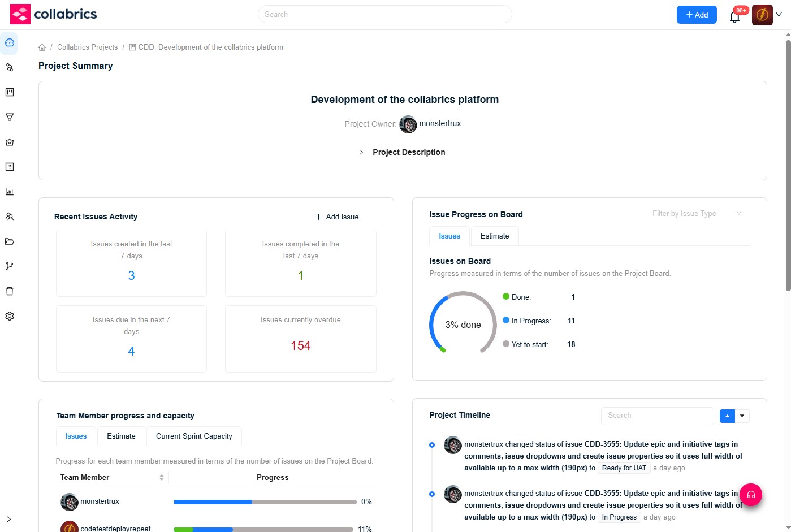Open the crown icon in sidebar
The height and width of the screenshot is (532, 791).
[x=10, y=142]
